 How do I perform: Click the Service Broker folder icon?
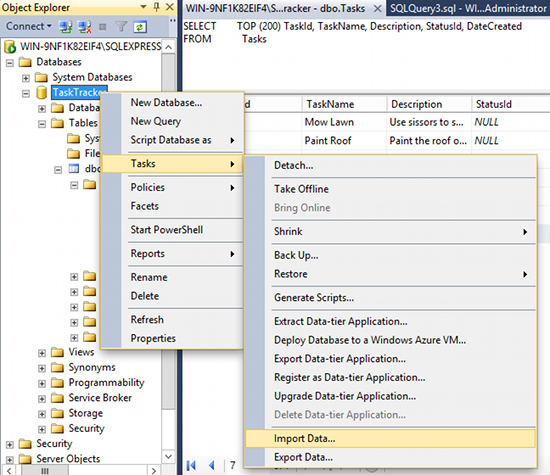[x=58, y=398]
